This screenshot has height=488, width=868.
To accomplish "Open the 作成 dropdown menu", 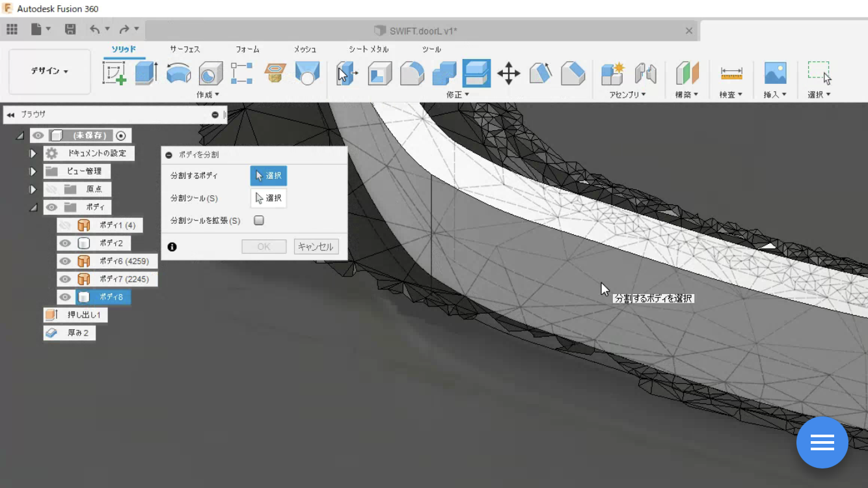I will [x=208, y=95].
